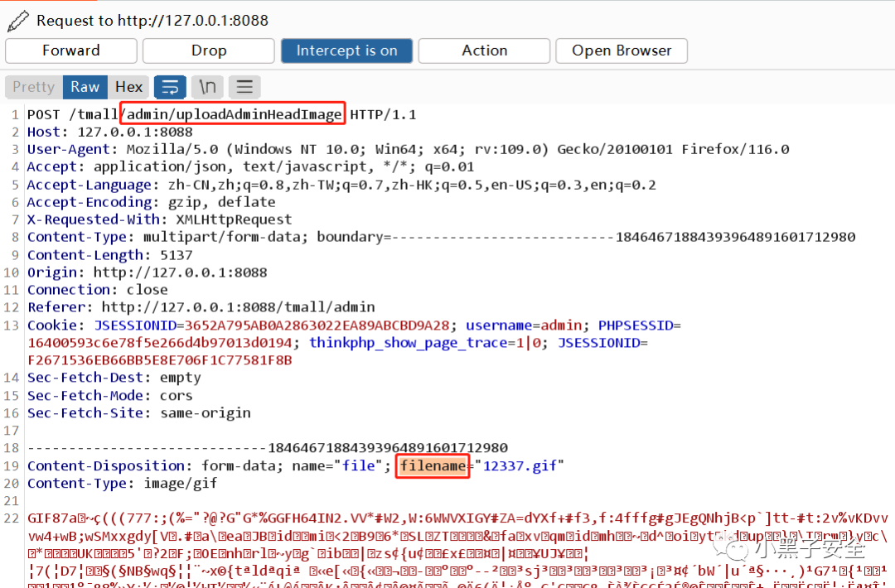Click the User-Agent header line
This screenshot has height=588, width=895.
tap(408, 149)
